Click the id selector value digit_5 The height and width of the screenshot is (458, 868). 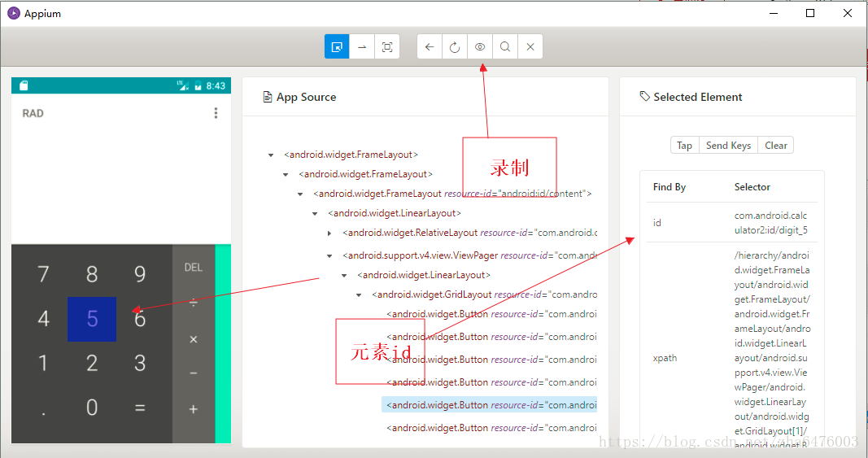(x=770, y=223)
